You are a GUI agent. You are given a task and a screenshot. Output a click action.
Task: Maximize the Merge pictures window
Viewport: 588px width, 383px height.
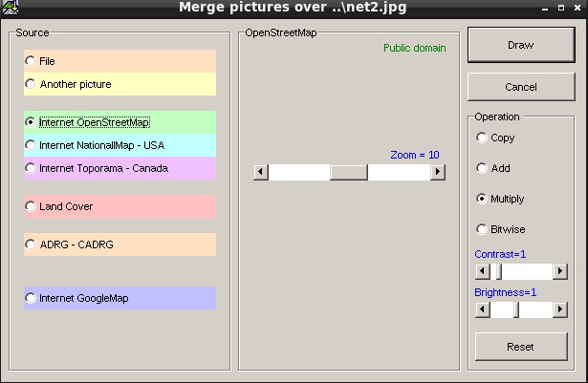[561, 8]
